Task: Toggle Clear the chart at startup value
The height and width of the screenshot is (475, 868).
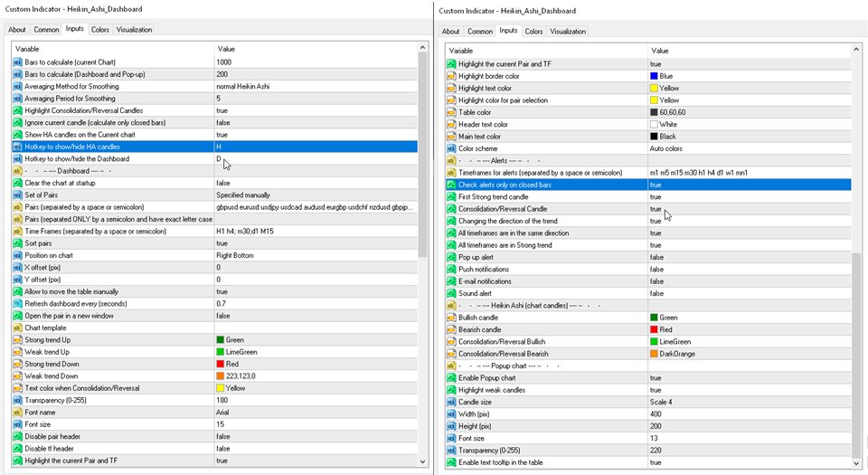Action: (x=222, y=183)
